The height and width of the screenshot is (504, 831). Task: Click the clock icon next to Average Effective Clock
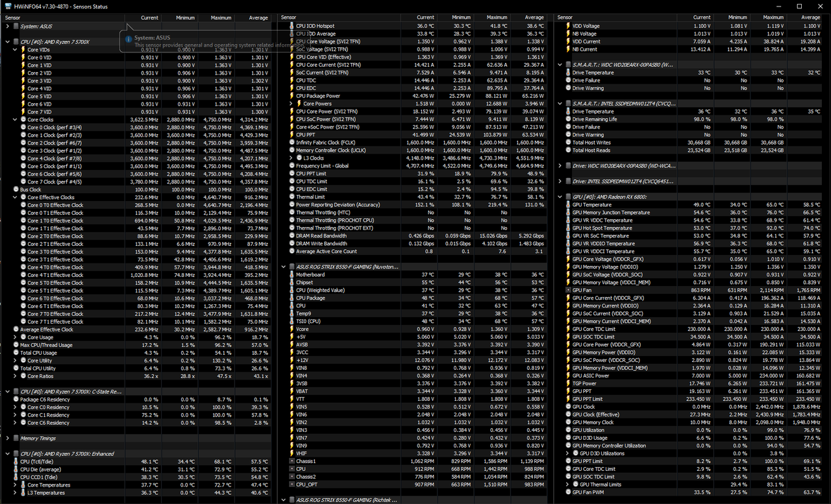[x=16, y=330]
